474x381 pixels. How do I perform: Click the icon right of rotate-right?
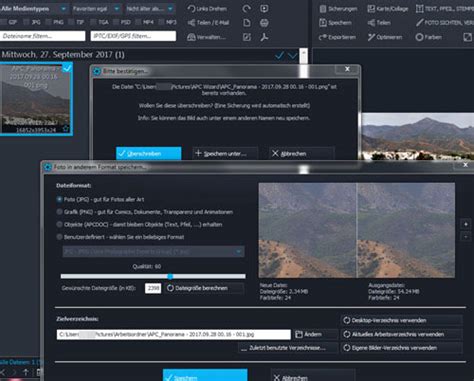click(x=264, y=9)
